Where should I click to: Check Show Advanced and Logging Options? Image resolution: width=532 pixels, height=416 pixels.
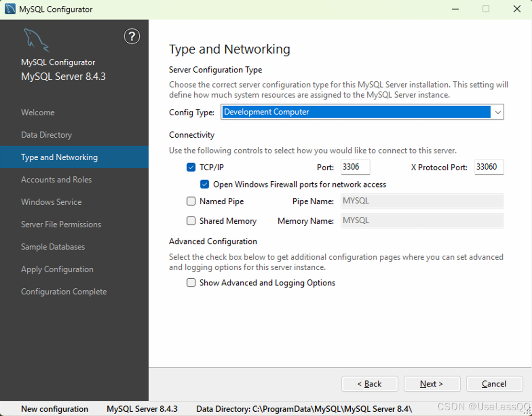[191, 283]
